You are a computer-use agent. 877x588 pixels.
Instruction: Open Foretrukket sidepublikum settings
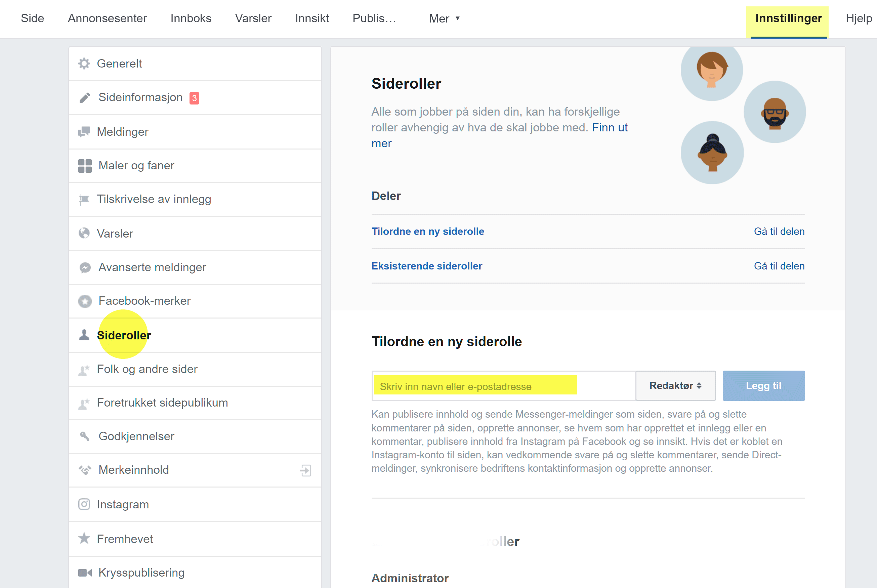[195, 403]
